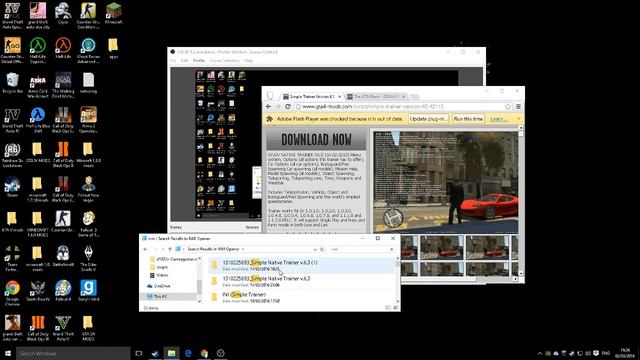Open Google Chrome desktop shortcut

coord(12,293)
